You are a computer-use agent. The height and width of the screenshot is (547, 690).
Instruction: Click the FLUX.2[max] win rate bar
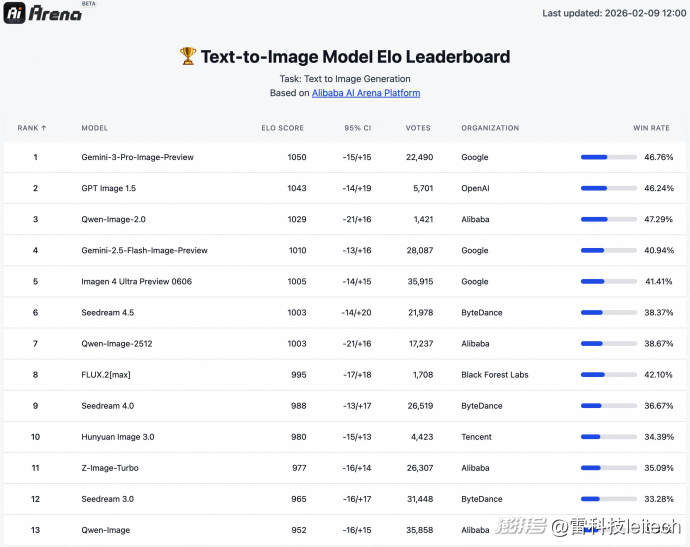[608, 375]
